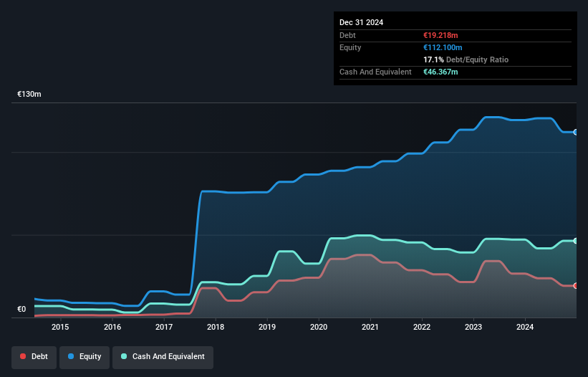
Task: Select the 2018 x-axis label
Action: [216, 327]
